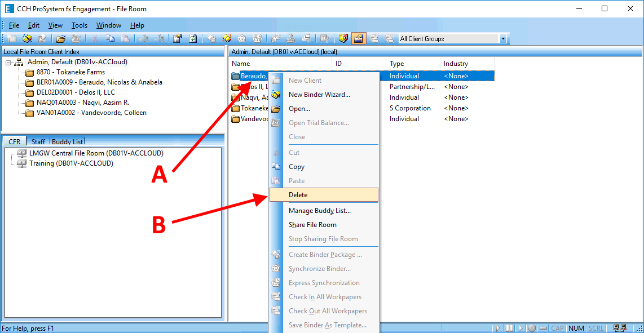The height and width of the screenshot is (333, 644).
Task: Open the View menu
Action: [55, 25]
